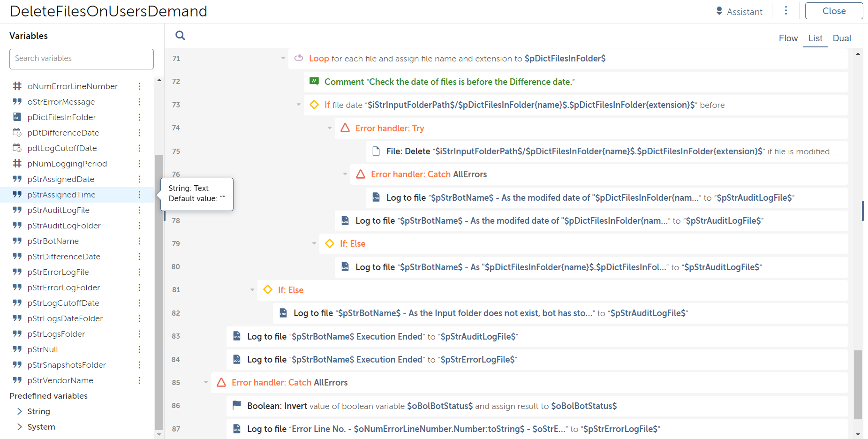Open the vertical ellipsis menu beside Assistant
This screenshot has height=439, width=868.
click(x=786, y=11)
